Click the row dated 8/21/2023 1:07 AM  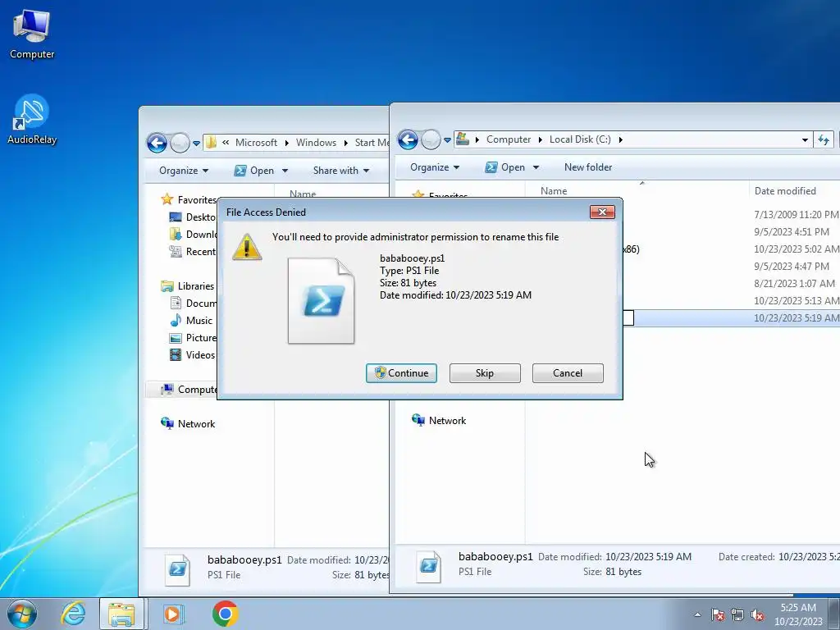coord(731,283)
